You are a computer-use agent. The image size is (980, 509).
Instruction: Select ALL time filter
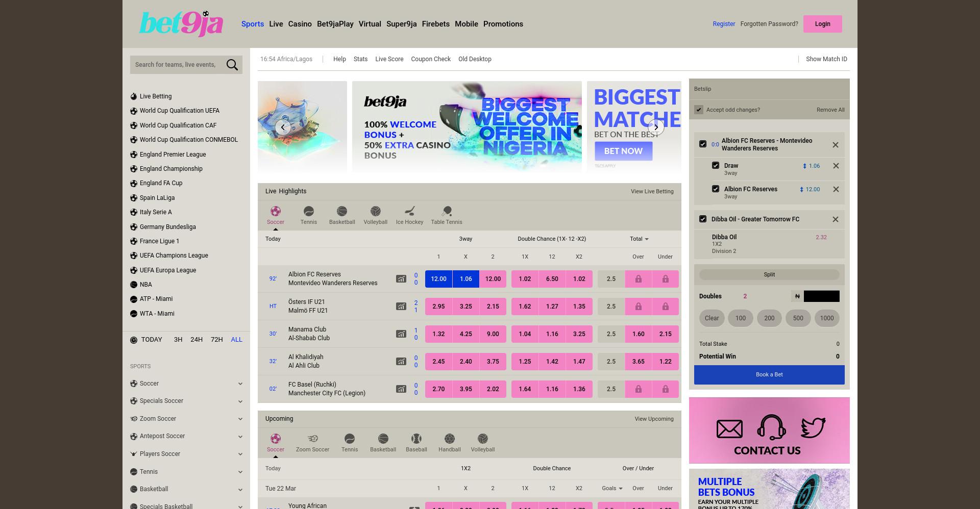[x=237, y=340]
